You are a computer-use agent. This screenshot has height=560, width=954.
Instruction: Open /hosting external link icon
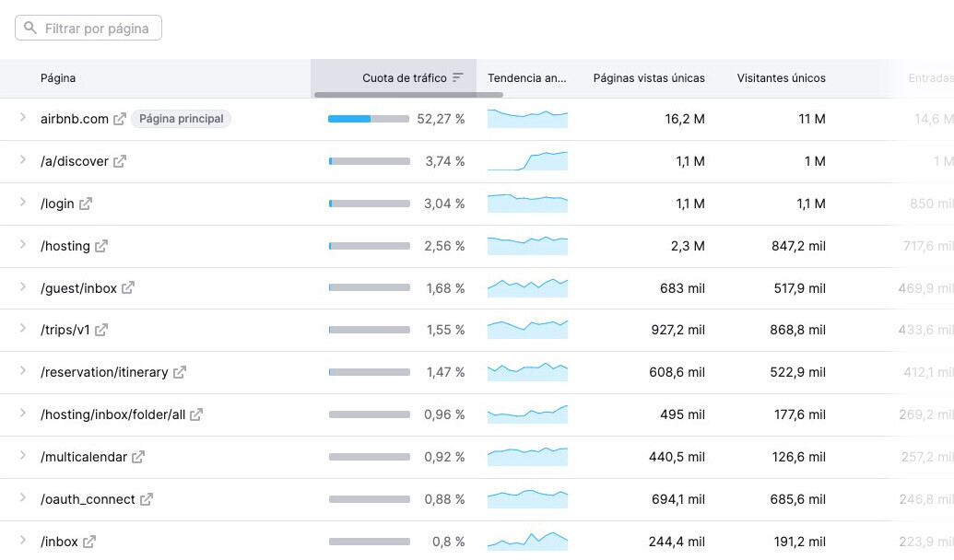point(101,246)
